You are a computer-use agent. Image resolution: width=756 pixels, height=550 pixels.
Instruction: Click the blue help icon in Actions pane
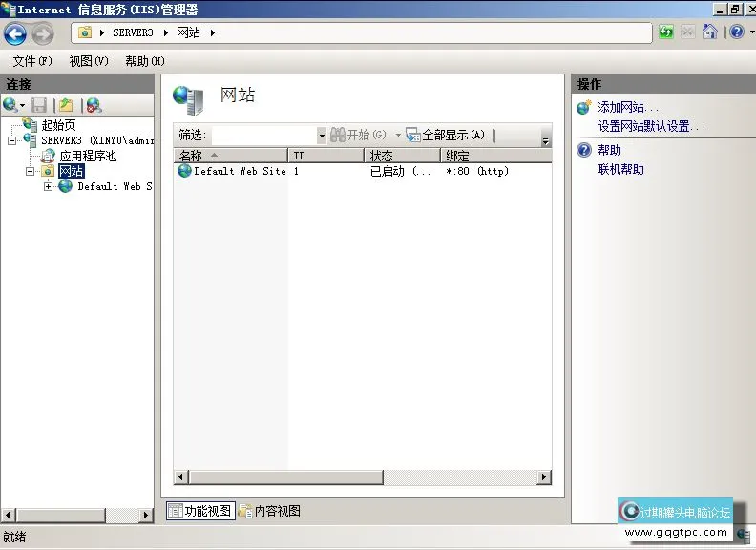pyautogui.click(x=584, y=150)
